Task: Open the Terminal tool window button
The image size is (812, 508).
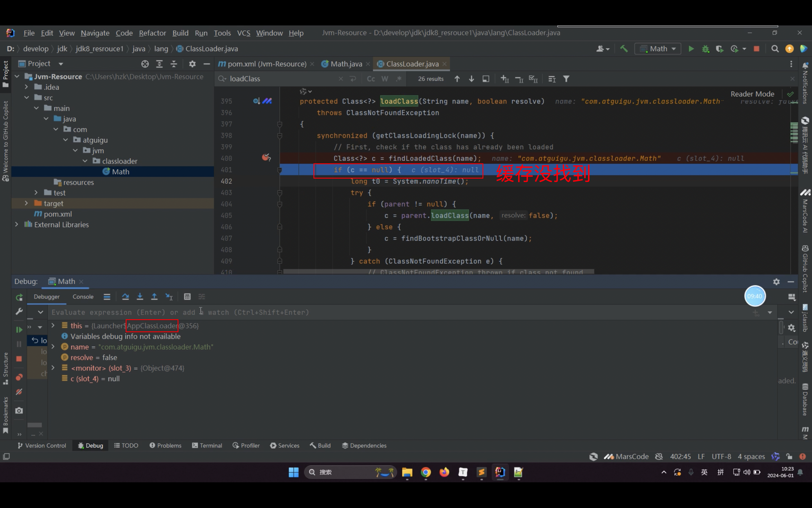Action: (207, 446)
